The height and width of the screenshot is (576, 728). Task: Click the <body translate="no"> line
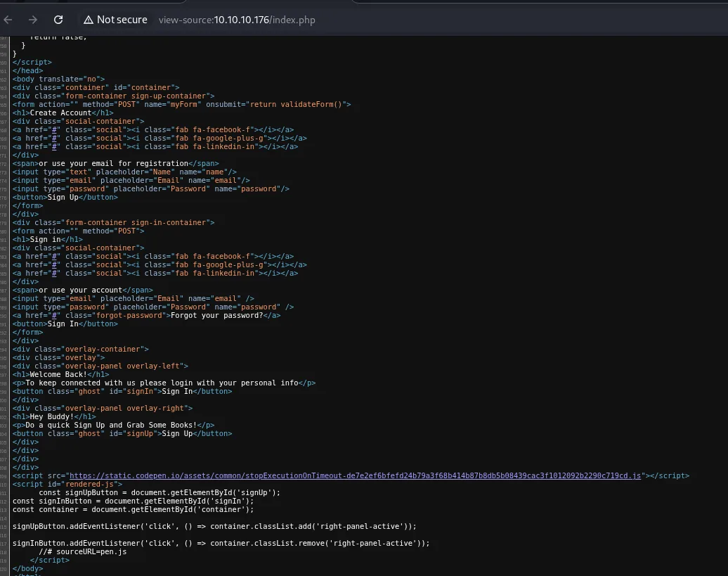58,79
